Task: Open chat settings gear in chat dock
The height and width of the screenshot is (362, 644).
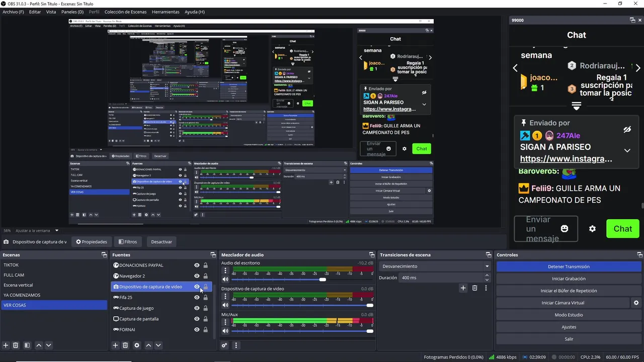Action: (592, 229)
